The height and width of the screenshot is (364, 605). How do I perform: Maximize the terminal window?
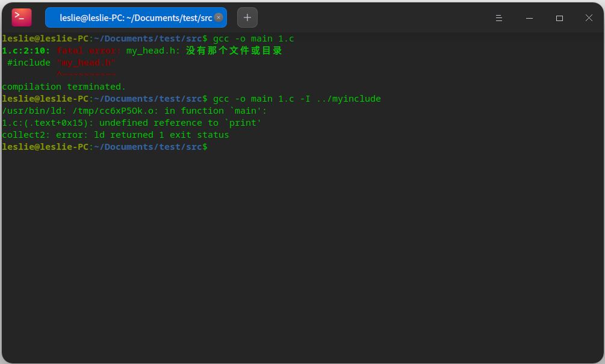[559, 18]
